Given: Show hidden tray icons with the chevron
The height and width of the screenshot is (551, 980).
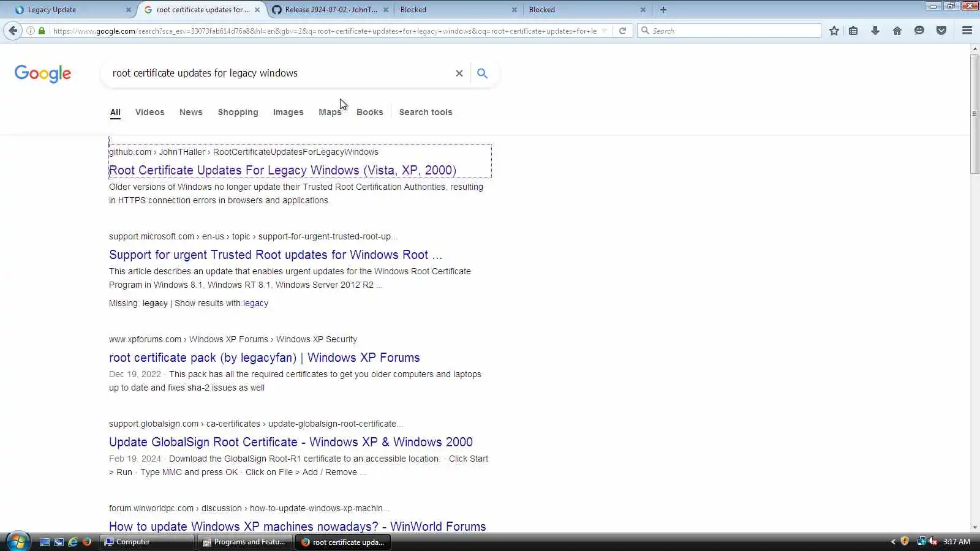Looking at the screenshot, I should 893,542.
